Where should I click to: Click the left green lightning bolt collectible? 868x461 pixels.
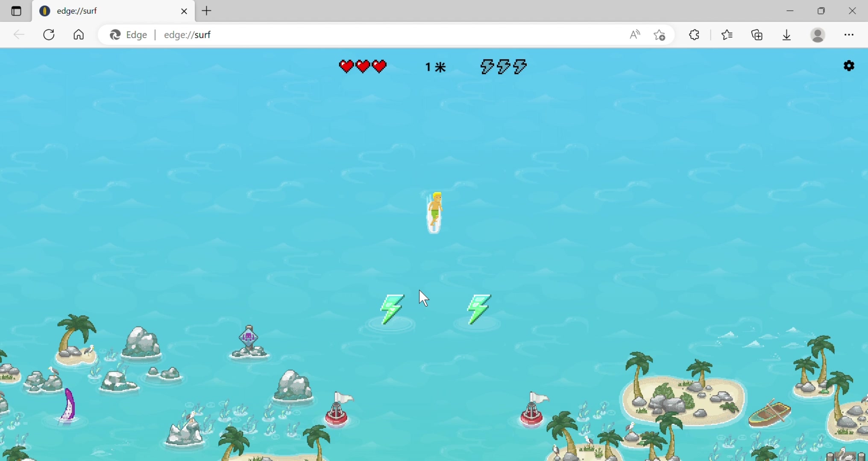[x=392, y=307]
